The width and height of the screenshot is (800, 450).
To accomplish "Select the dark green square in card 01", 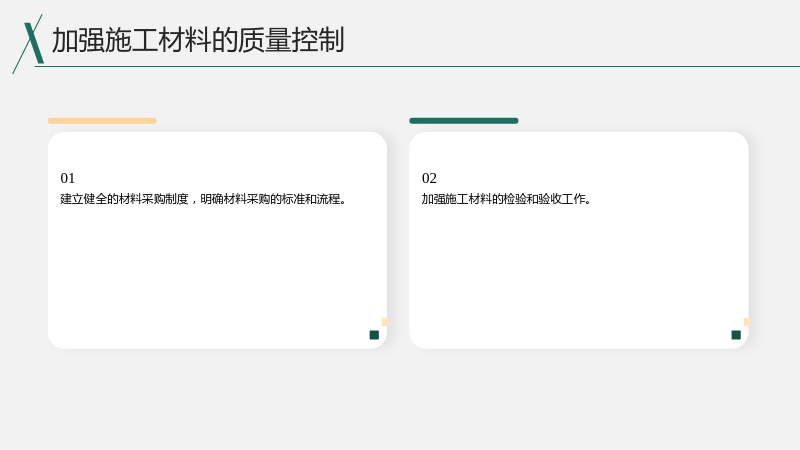I will (x=374, y=335).
